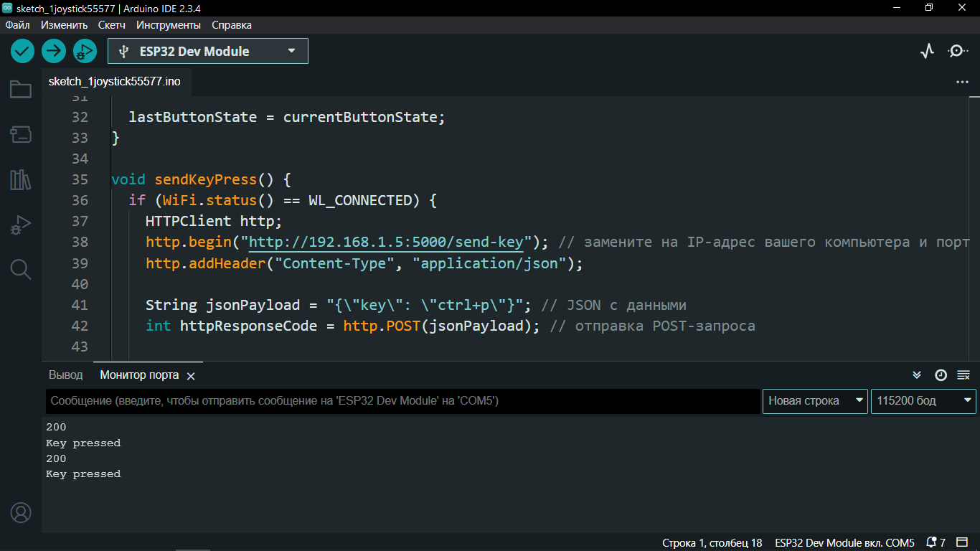Open the Файл menu

pyautogui.click(x=17, y=24)
